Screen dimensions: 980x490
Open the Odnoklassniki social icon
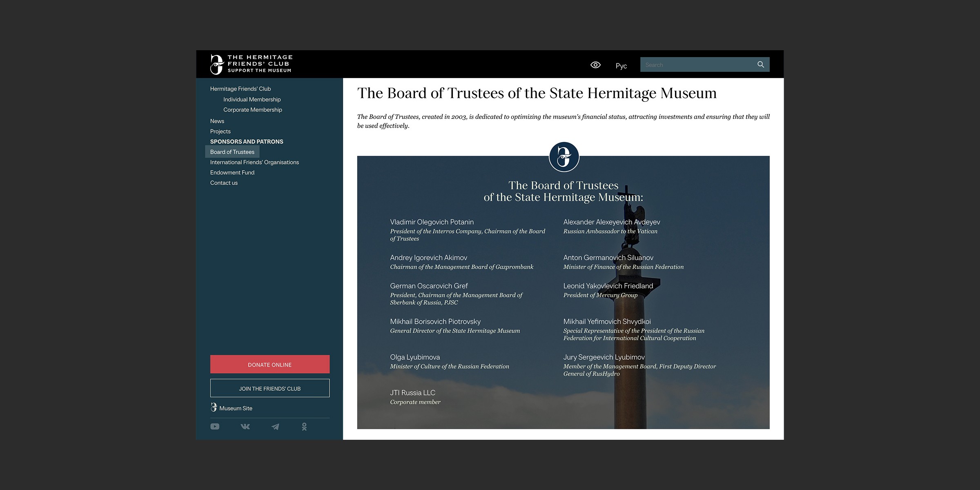[x=304, y=427]
